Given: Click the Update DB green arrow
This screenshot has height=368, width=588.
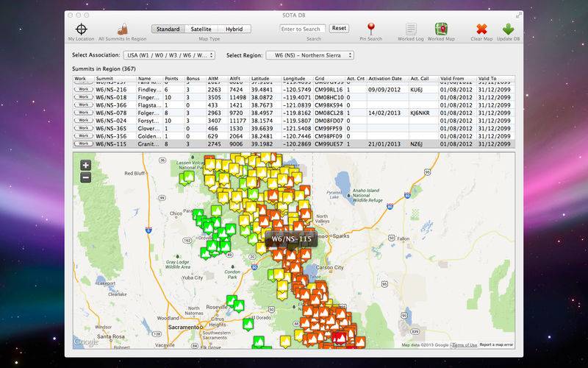Looking at the screenshot, I should tap(508, 29).
